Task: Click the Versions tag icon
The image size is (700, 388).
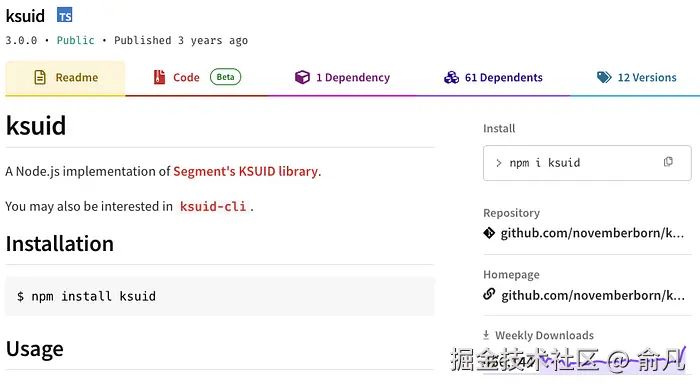Action: [604, 77]
